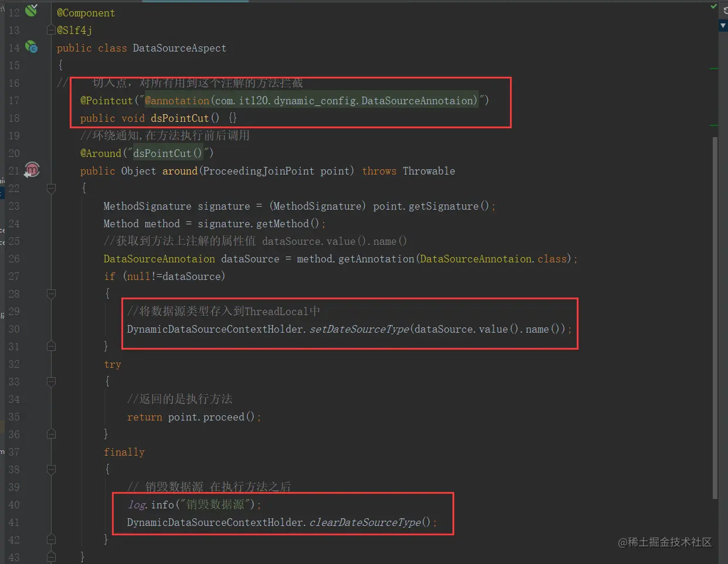This screenshot has width=728, height=564.
Task: Click the finally keyword
Action: coord(124,452)
